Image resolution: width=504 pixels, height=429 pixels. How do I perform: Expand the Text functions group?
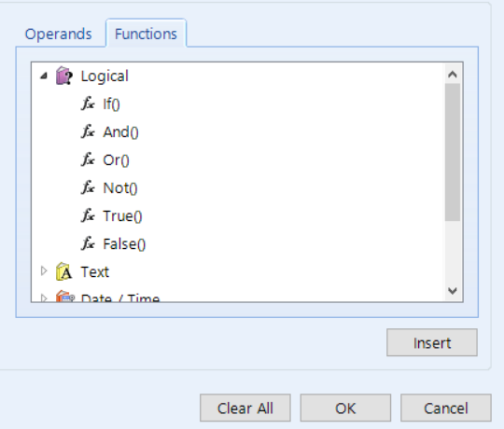(x=44, y=271)
